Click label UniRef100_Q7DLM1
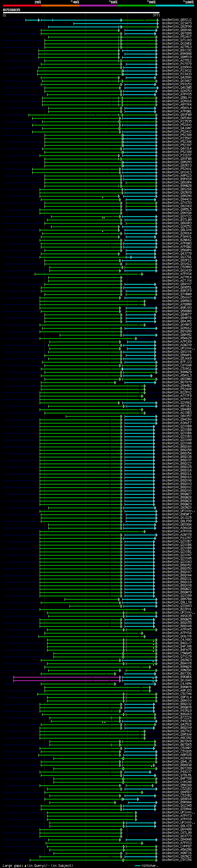 177,775
